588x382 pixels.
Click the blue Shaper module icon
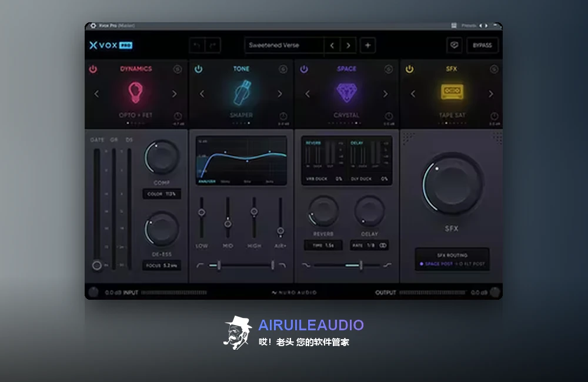tap(242, 93)
